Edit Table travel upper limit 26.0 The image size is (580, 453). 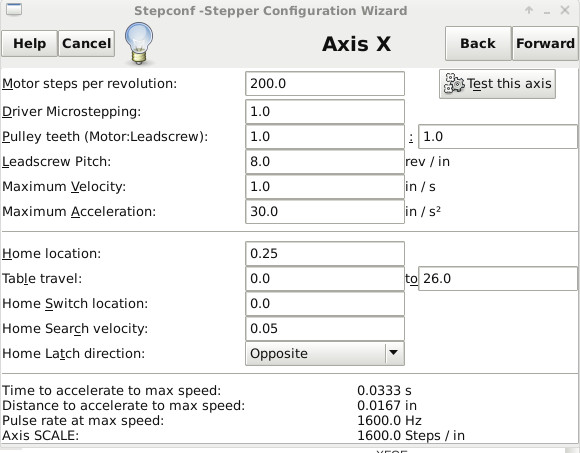tap(498, 278)
